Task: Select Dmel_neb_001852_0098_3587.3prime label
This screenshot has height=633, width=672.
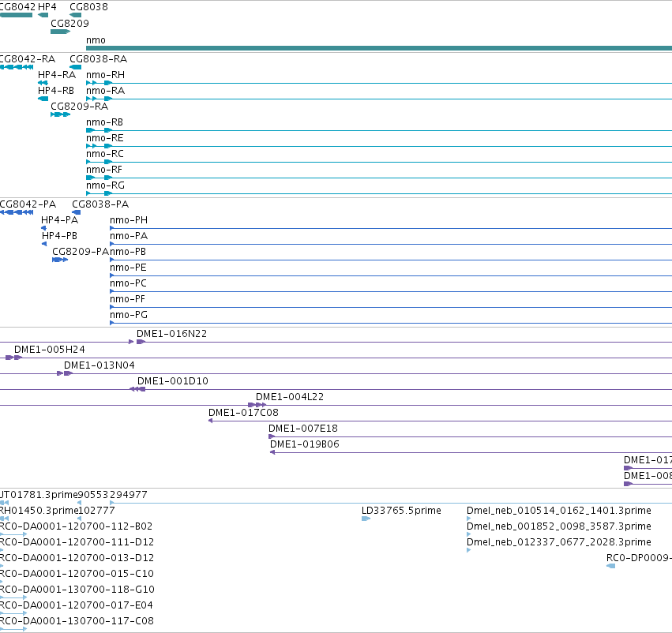Action: tap(559, 526)
